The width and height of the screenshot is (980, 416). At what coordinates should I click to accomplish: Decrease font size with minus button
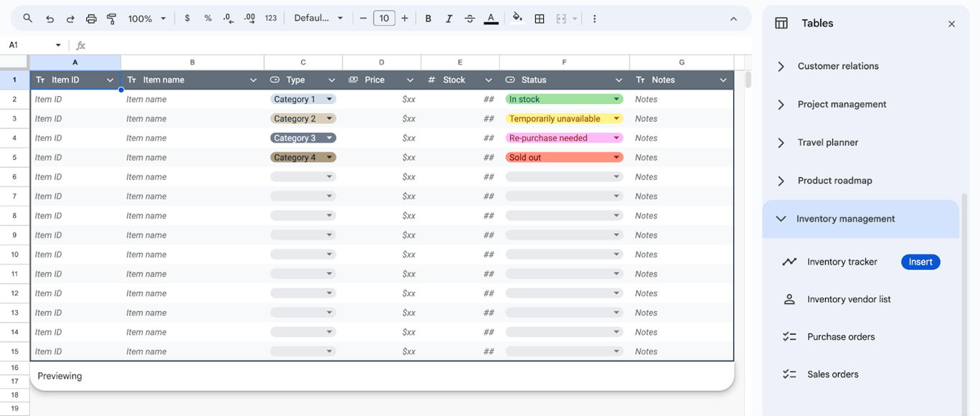coord(363,19)
